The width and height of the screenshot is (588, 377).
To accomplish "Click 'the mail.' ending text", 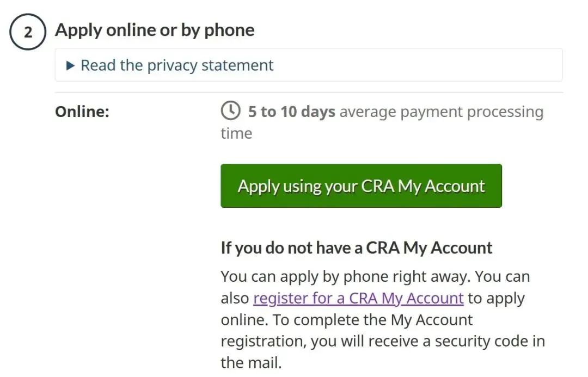I will pyautogui.click(x=251, y=363).
